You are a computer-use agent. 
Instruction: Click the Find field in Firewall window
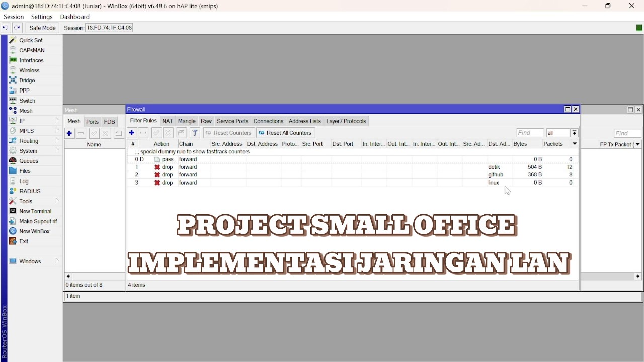(x=530, y=133)
